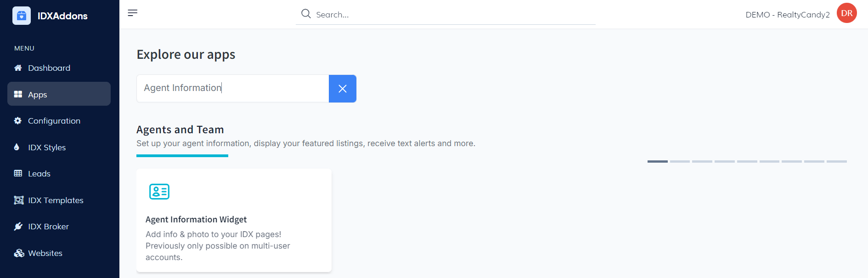Screen dimensions: 868x278
Task: Clear the app search with X button
Action: pyautogui.click(x=342, y=89)
